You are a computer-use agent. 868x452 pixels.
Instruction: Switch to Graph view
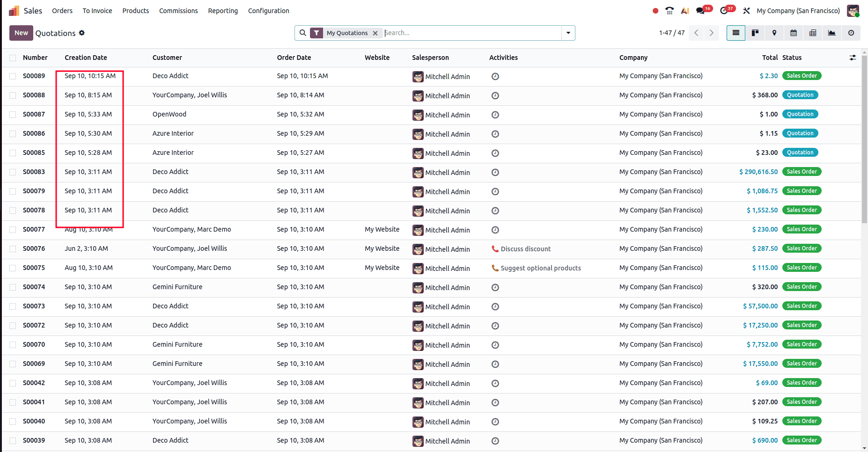[832, 33]
